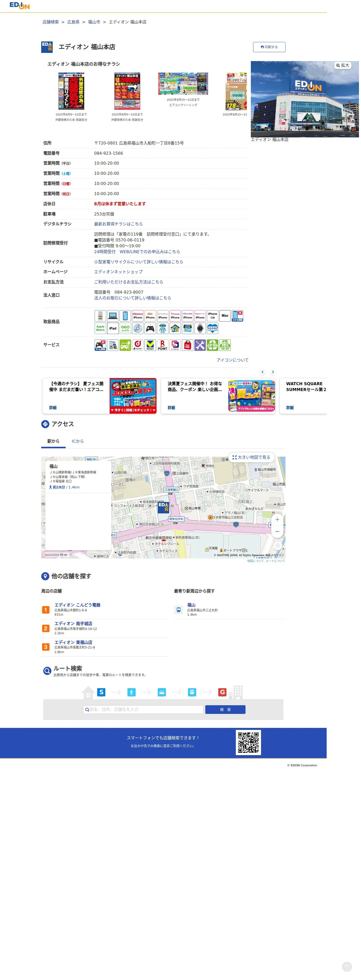This screenshot has height=980, width=361.
Task: Click 大きい地図で見る to enlarge map
Action: pyautogui.click(x=251, y=457)
